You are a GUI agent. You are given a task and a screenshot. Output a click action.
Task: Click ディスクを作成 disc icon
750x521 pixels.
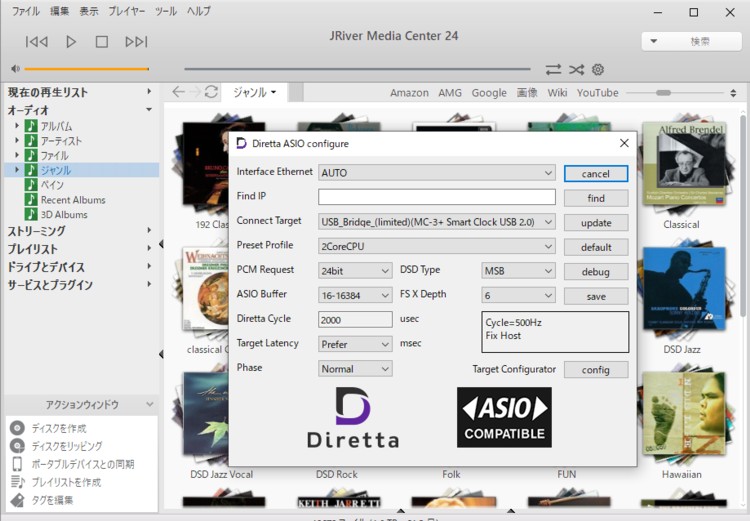17,428
